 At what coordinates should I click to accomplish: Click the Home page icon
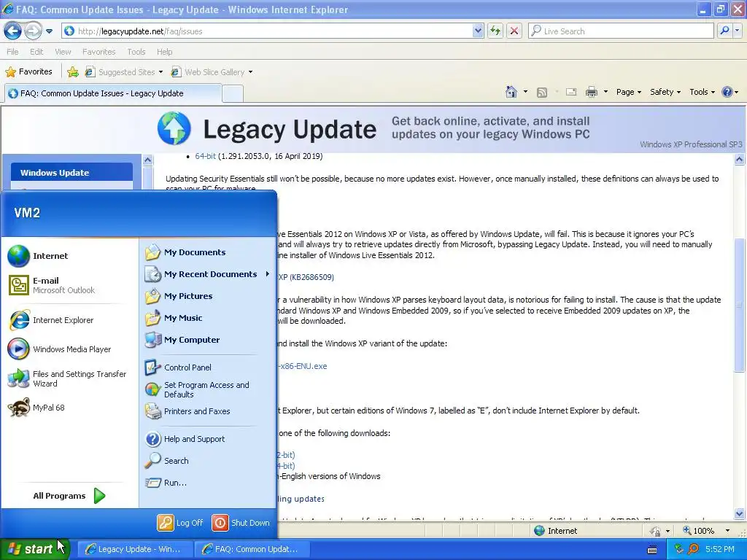pyautogui.click(x=511, y=92)
